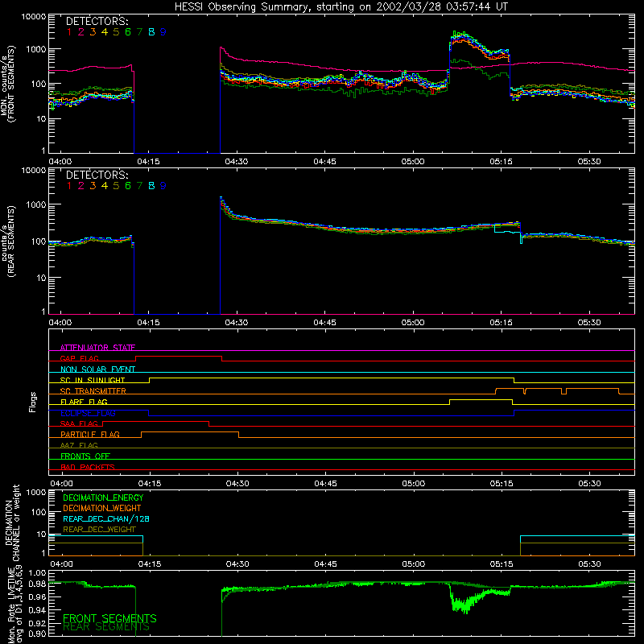This screenshot has height=644, width=644.
Task: Select detector 6 in rear segments legend
Action: 128,186
